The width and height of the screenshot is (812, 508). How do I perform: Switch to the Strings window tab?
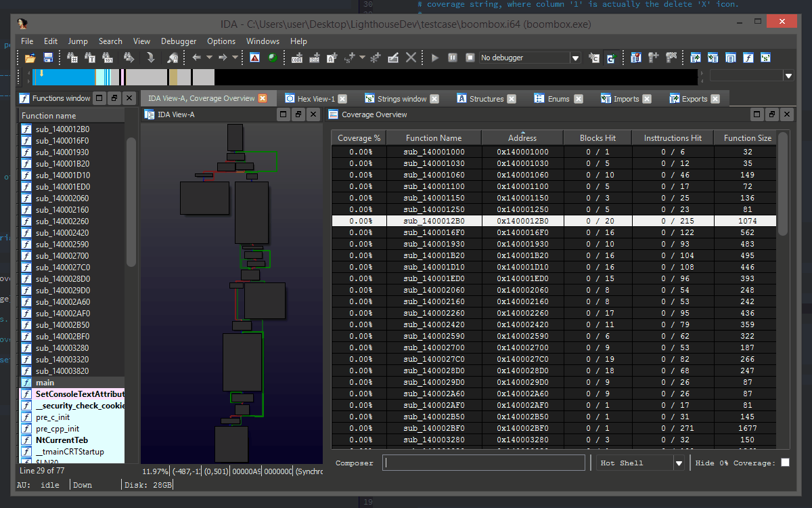click(x=402, y=99)
